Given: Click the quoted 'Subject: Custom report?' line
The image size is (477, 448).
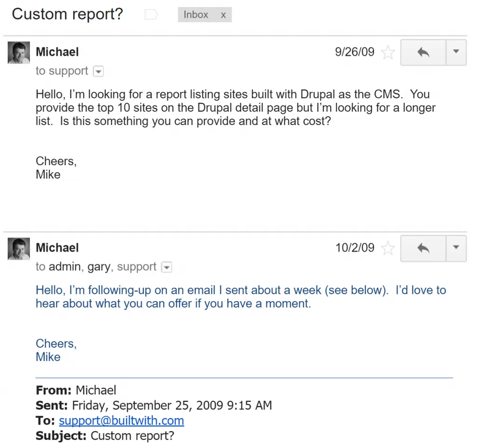Looking at the screenshot, I should coord(104,436).
